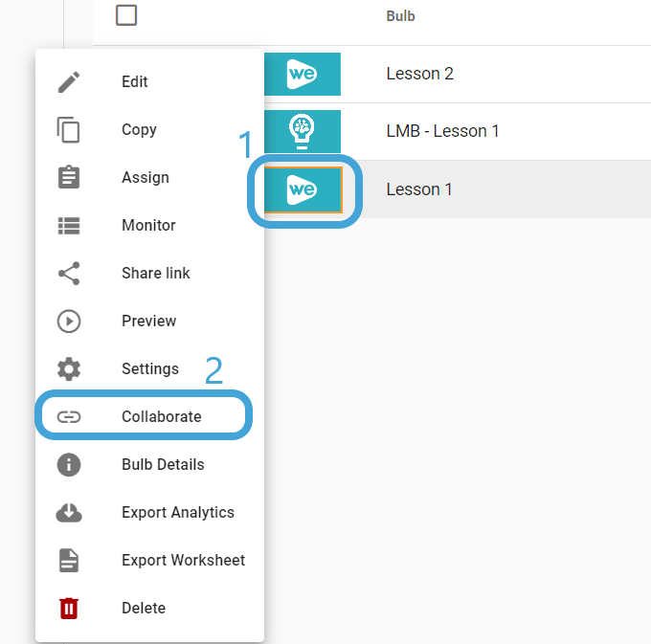Select Export Analytics menu entry
This screenshot has height=644, width=651.
150,513
